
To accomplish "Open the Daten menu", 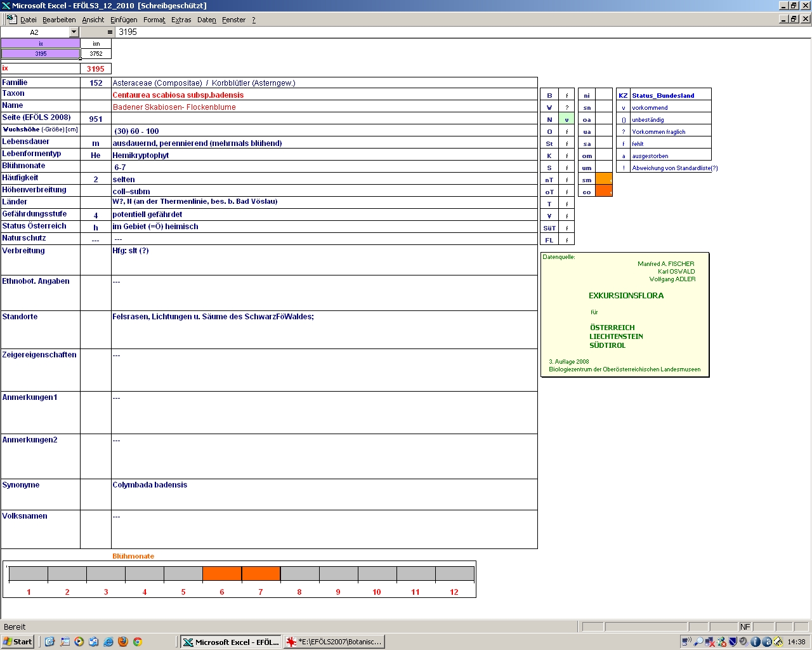I will [207, 20].
